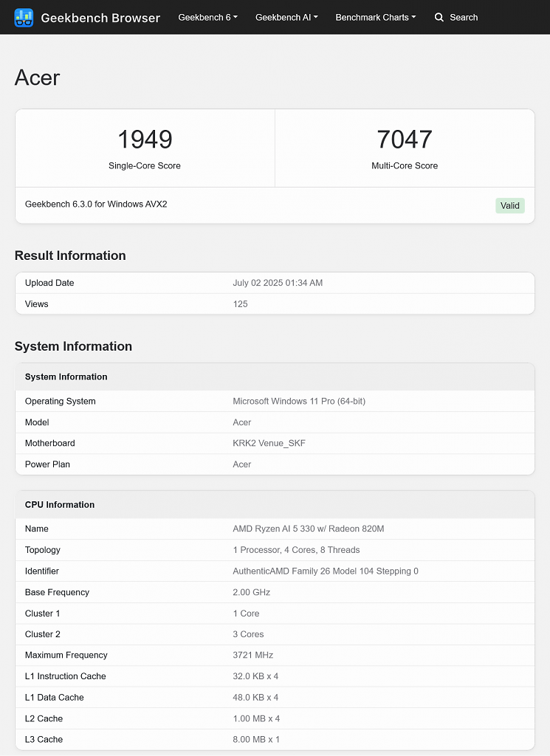Click the Maximum Frequency row label
This screenshot has height=756, width=550.
[66, 656]
